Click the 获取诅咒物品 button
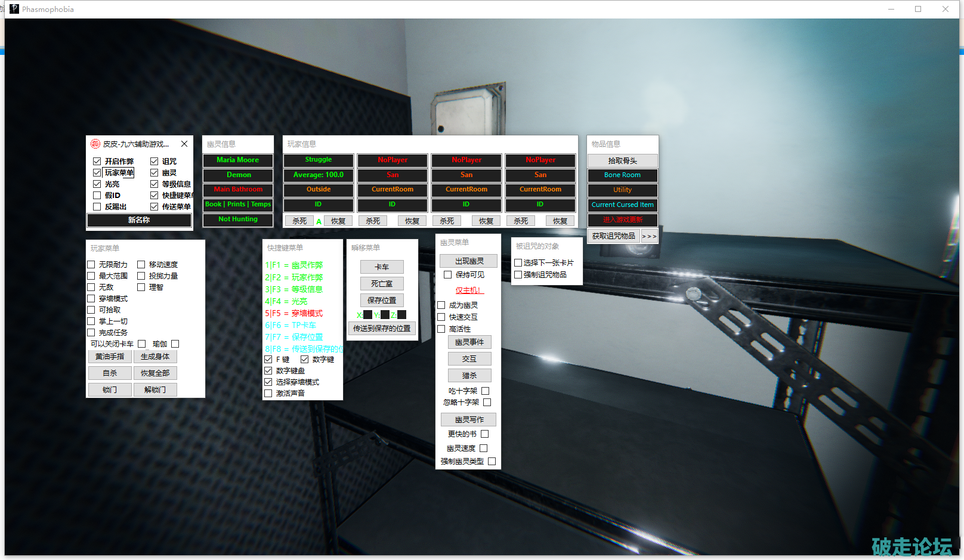Image resolution: width=964 pixels, height=560 pixels. pyautogui.click(x=613, y=236)
